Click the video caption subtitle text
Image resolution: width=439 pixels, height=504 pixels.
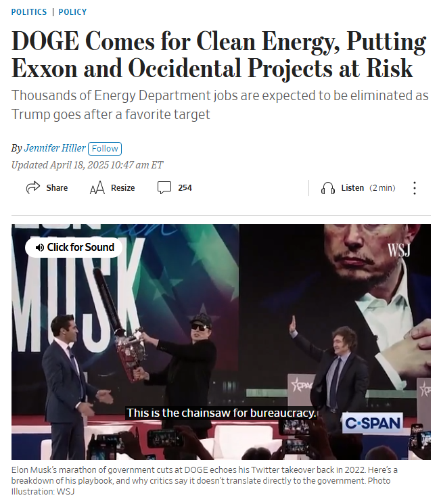[221, 413]
